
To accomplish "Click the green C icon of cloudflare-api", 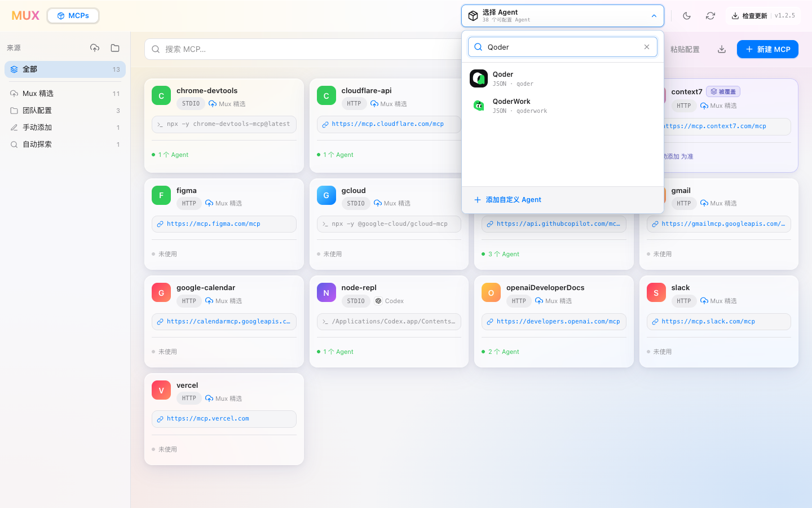I will (x=326, y=96).
